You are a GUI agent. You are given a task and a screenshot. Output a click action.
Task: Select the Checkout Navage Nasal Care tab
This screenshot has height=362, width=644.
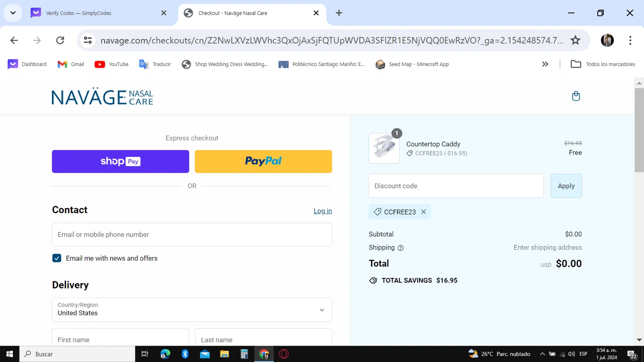click(252, 13)
